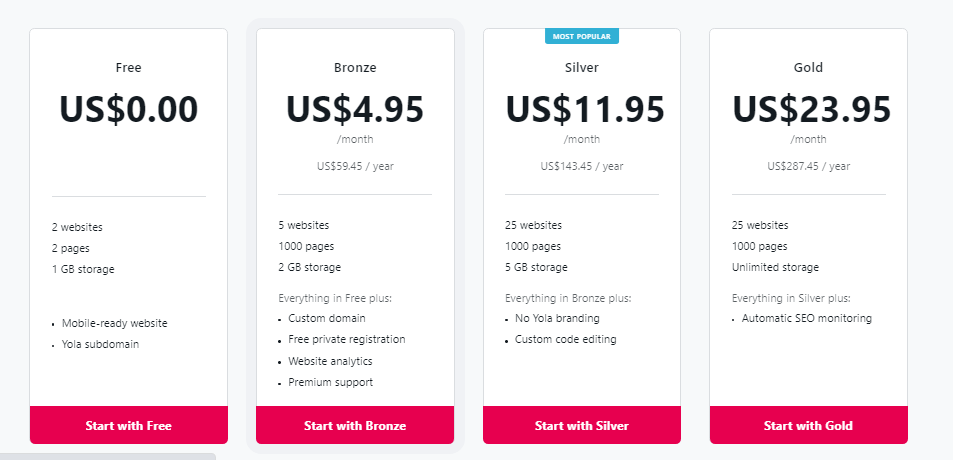Click the US$23.95 monthly price
Screen dimensions: 953x460
(808, 109)
